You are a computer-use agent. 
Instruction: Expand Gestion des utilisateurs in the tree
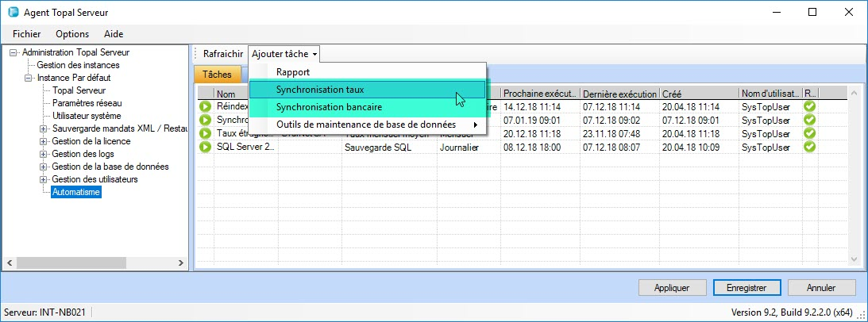43,179
